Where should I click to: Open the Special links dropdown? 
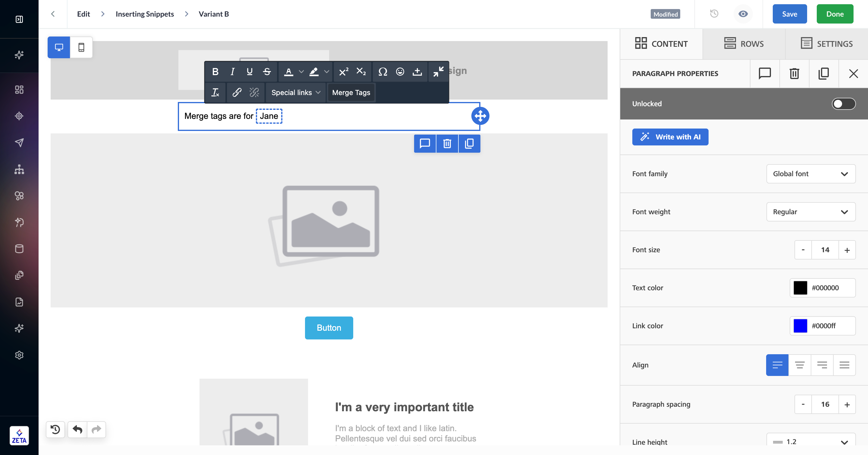[295, 92]
